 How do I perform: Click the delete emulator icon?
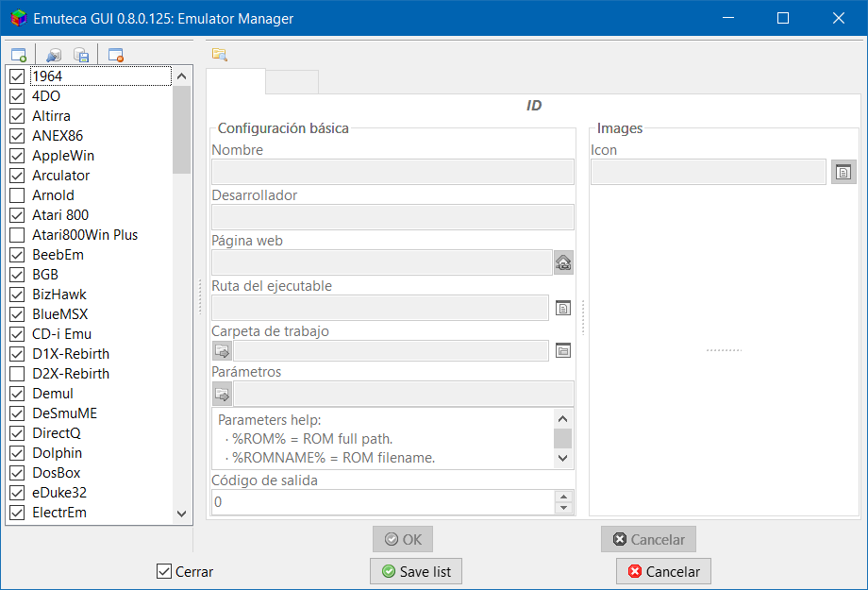pyautogui.click(x=116, y=55)
